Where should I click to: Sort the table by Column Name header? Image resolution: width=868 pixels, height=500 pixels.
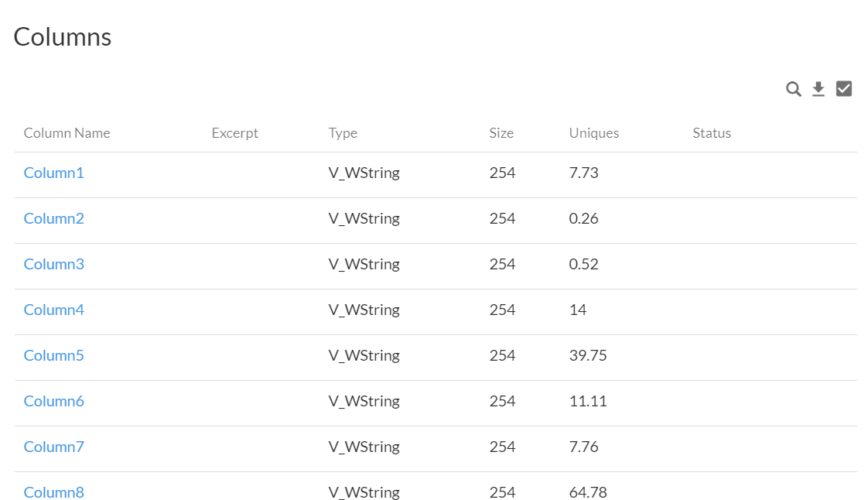67,132
